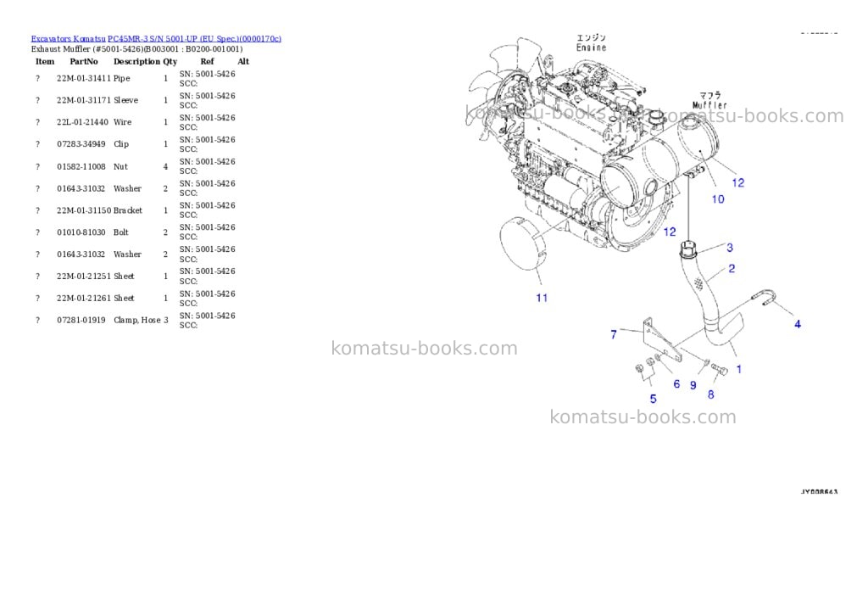Open the PC45MR-3 S/N 5001-UP (EU Spec.) link
This screenshot has width=868, height=615.
pos(194,39)
